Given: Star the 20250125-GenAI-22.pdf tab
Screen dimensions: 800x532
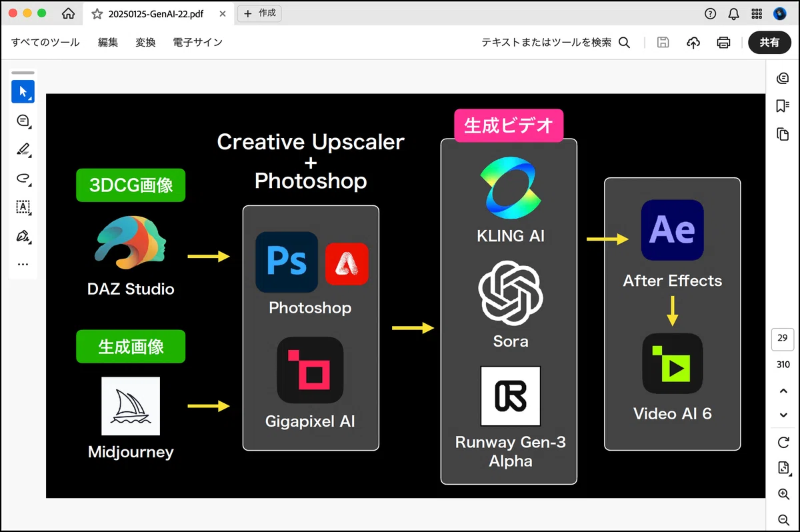Looking at the screenshot, I should coord(97,14).
